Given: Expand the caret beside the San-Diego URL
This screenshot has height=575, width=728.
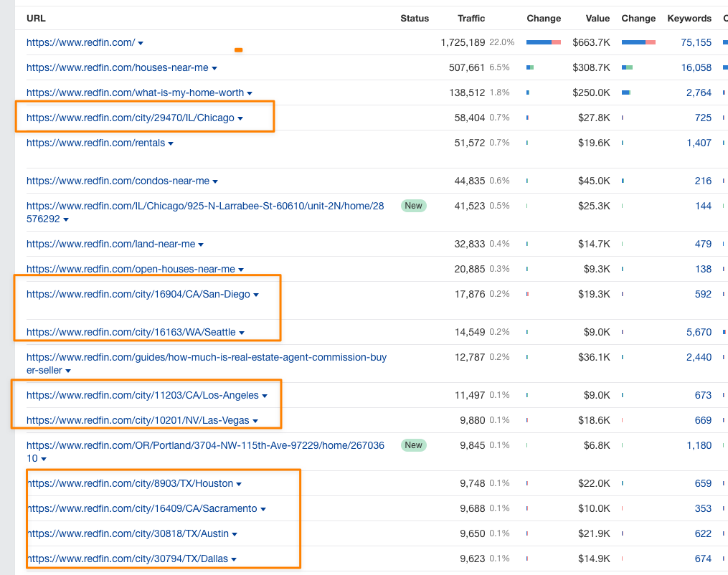Looking at the screenshot, I should click(256, 295).
